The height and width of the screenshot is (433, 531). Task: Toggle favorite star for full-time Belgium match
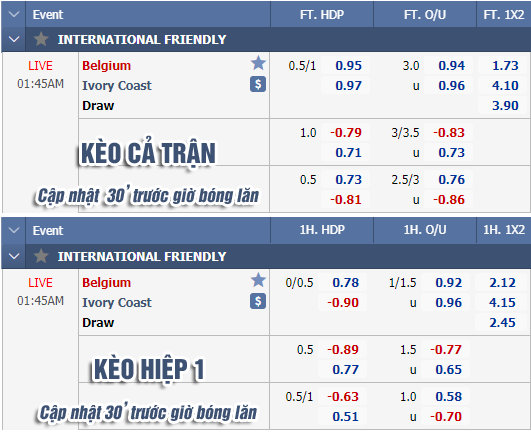tap(258, 63)
